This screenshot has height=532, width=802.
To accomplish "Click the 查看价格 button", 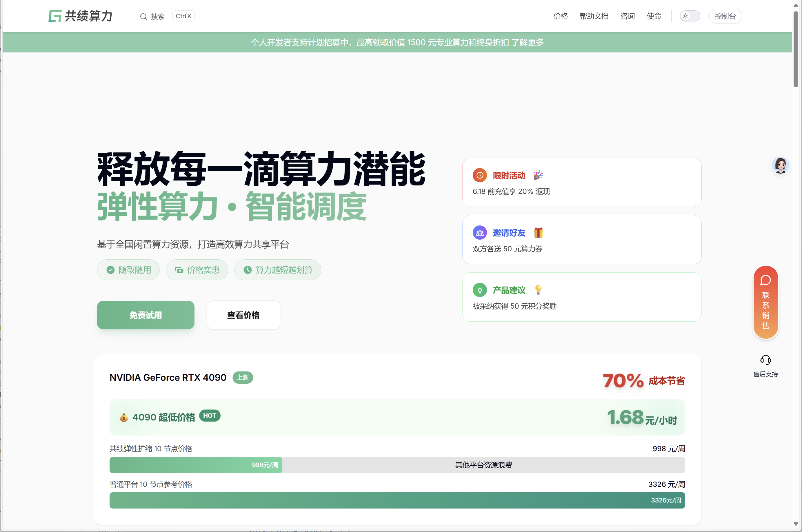I will click(243, 315).
